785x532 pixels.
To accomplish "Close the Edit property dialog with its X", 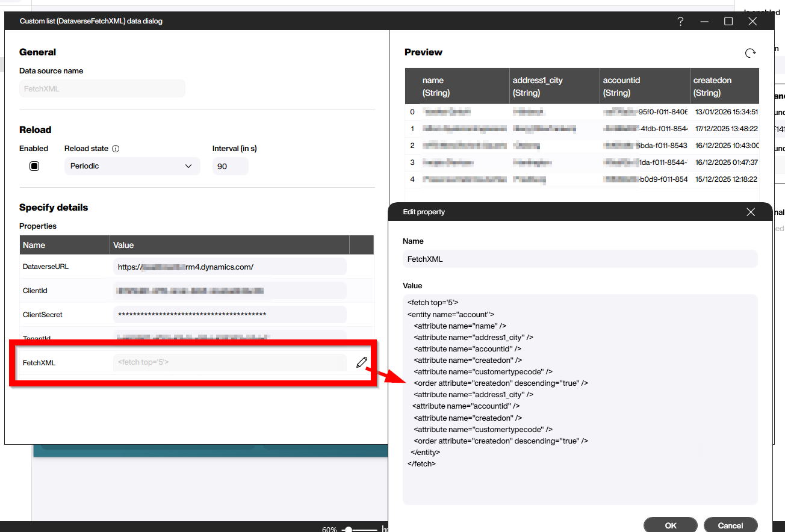I will click(x=751, y=212).
